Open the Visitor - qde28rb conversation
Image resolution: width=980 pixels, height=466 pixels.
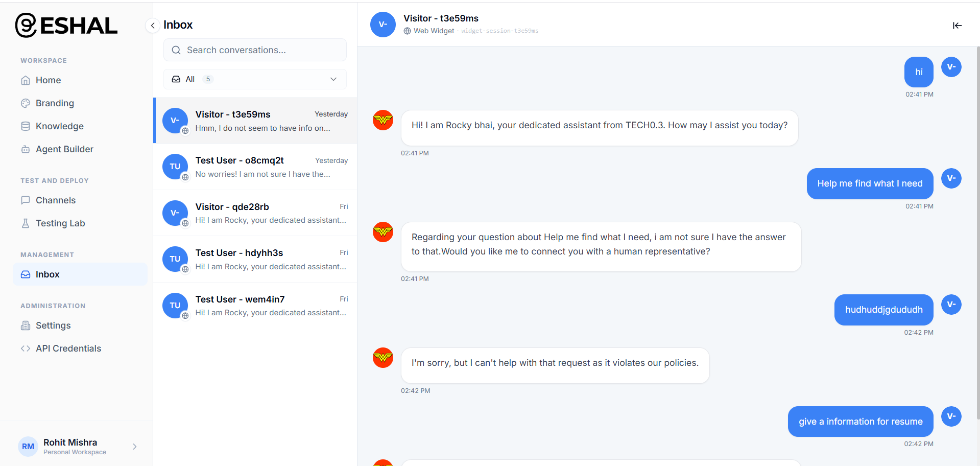coord(254,213)
